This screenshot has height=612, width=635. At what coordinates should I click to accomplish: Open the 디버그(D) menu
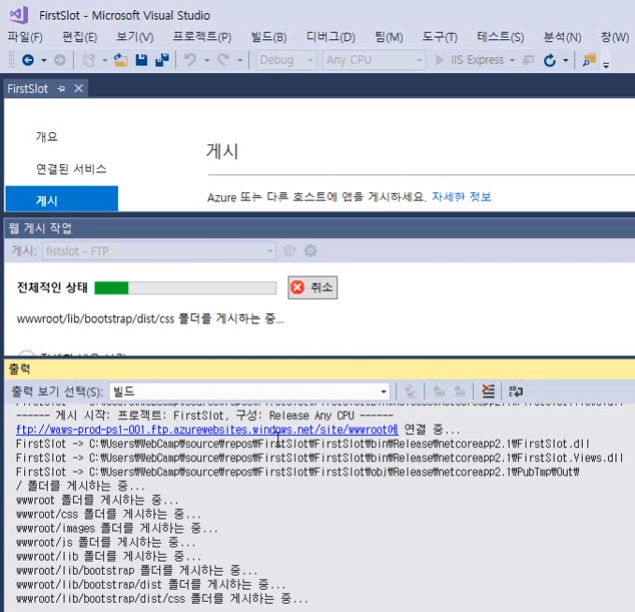click(330, 37)
